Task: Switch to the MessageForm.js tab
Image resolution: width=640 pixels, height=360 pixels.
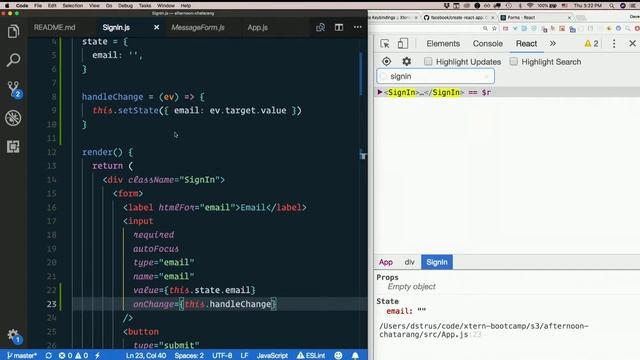Action: pos(198,27)
